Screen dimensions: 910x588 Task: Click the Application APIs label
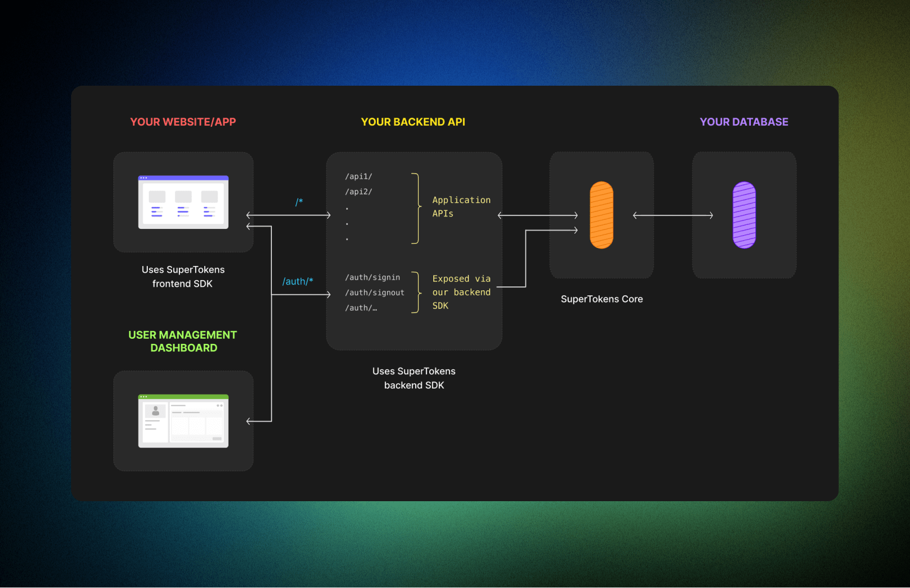(x=461, y=206)
